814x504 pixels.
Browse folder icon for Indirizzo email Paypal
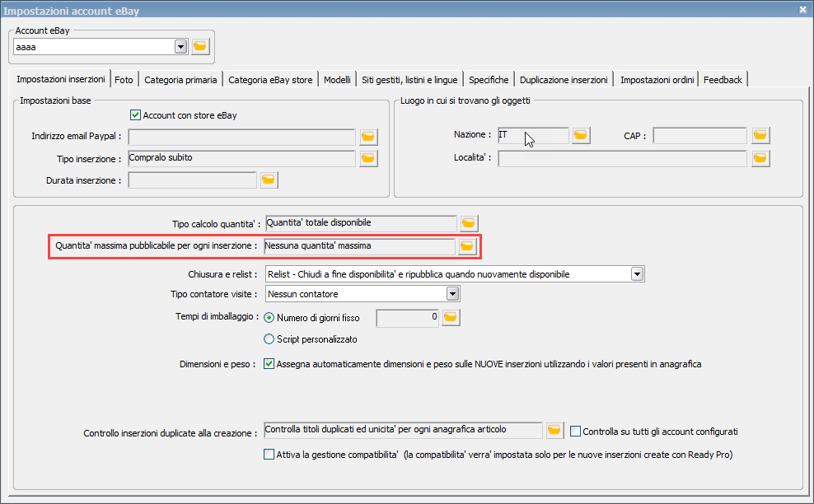click(368, 137)
